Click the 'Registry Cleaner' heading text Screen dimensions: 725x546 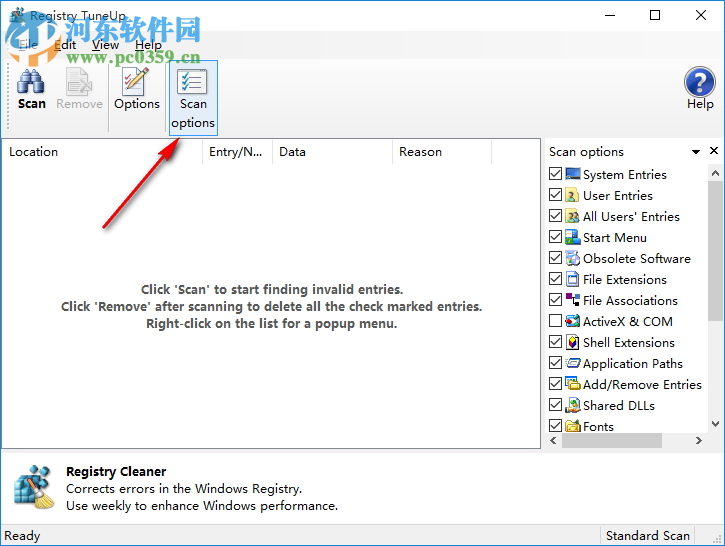(116, 471)
